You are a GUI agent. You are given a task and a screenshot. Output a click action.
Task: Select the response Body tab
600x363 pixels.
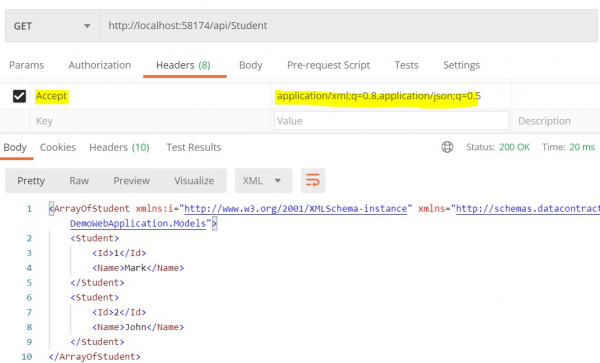15,147
